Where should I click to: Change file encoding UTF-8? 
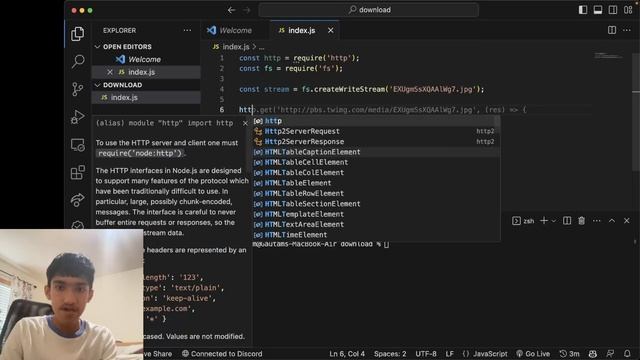pos(426,354)
